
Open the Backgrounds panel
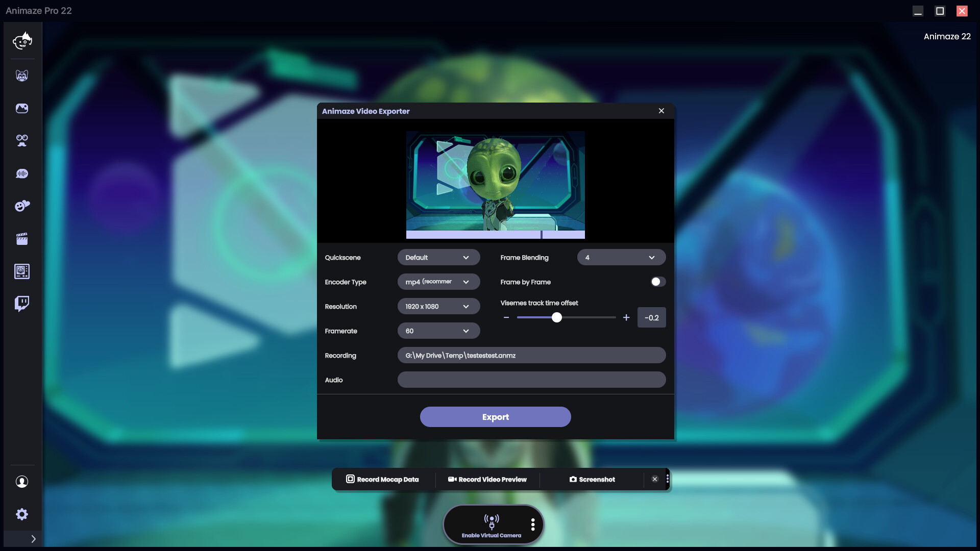pyautogui.click(x=22, y=108)
